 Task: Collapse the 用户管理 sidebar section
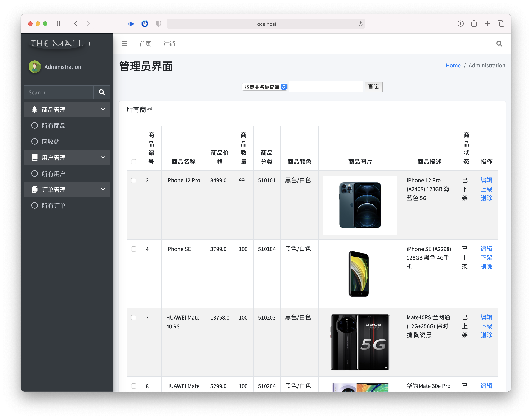tap(67, 157)
